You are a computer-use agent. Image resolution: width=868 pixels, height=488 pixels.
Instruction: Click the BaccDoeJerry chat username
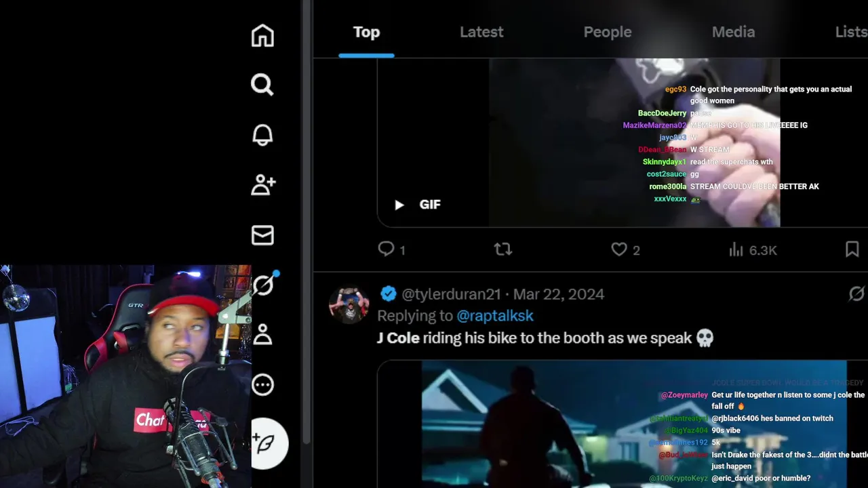662,113
